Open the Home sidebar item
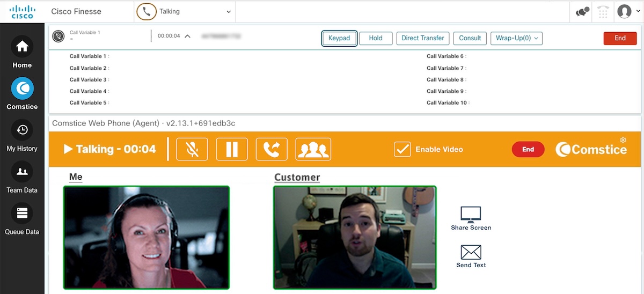The image size is (644, 294). point(22,53)
